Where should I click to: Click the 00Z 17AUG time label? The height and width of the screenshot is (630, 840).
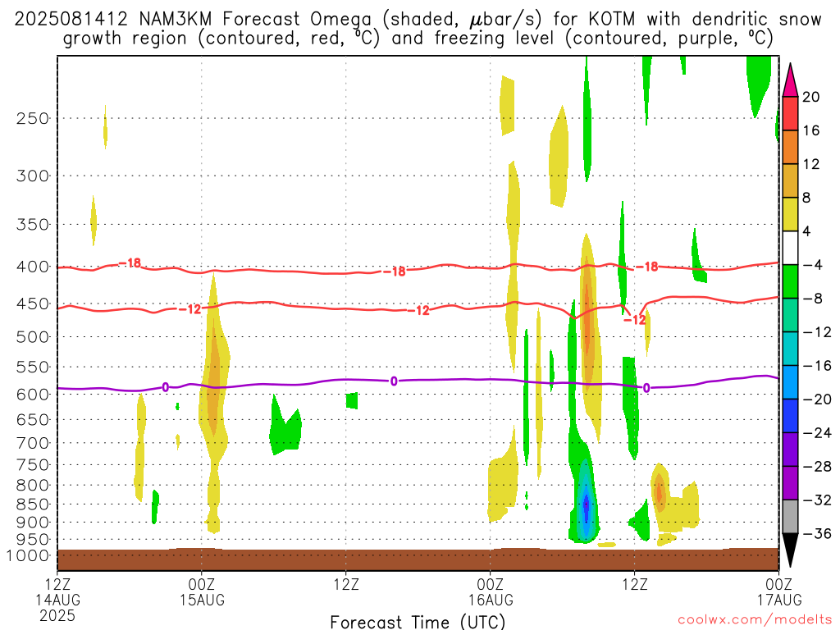pos(779,592)
